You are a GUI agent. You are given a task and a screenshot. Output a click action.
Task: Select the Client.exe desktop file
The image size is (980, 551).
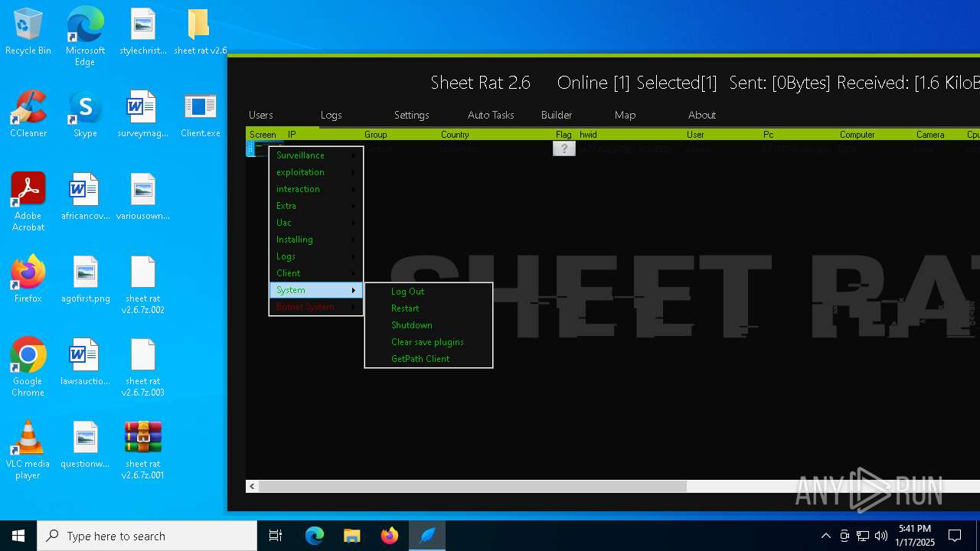pyautogui.click(x=200, y=115)
